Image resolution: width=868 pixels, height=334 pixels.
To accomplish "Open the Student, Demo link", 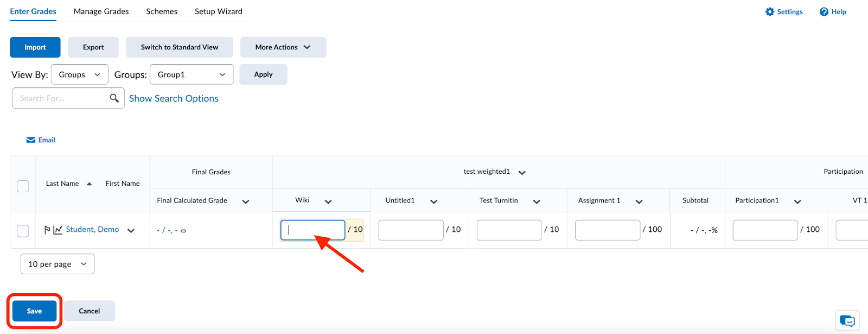I will coord(92,229).
